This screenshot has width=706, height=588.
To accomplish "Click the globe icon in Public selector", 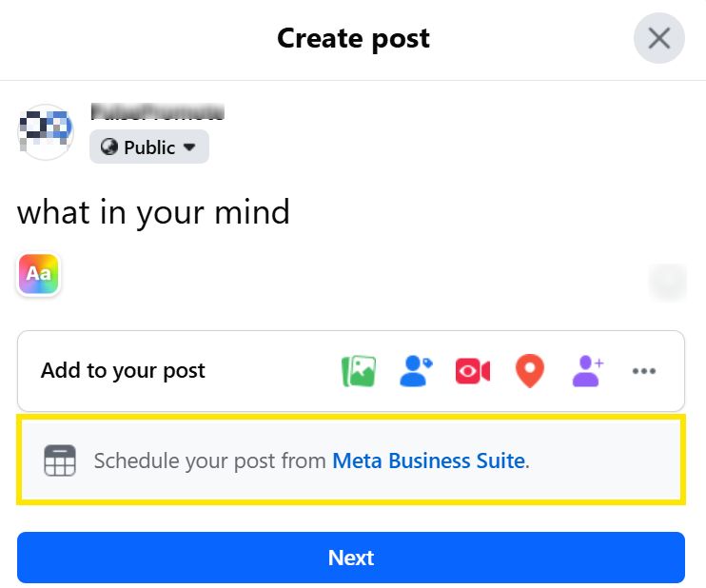I will tap(109, 147).
